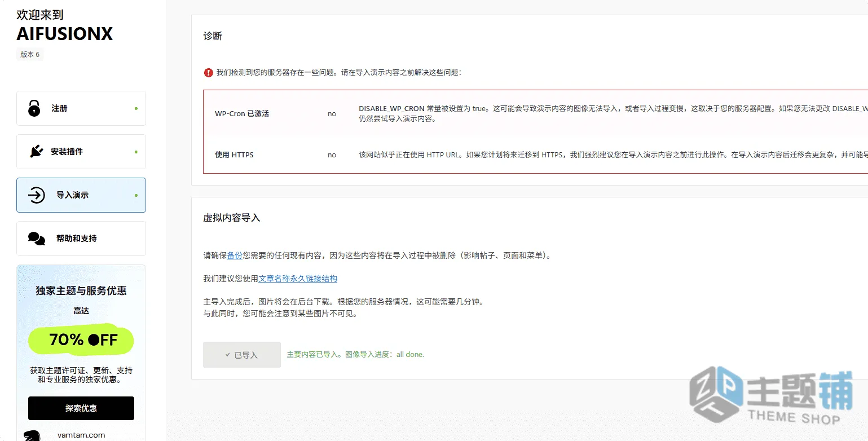This screenshot has height=441, width=868.
Task: Open the 注册 menu item
Action: tap(81, 108)
